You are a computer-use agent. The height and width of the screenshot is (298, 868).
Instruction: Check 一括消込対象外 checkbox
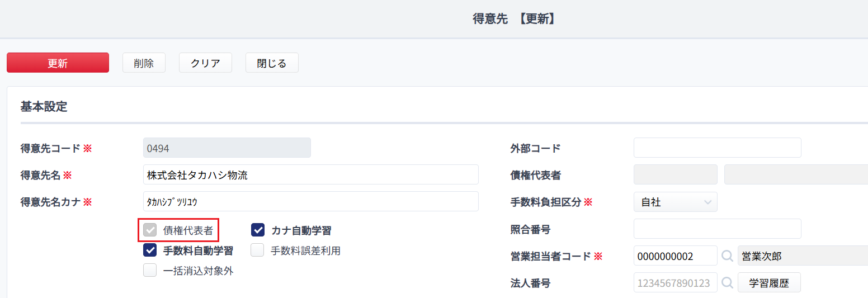click(x=150, y=271)
